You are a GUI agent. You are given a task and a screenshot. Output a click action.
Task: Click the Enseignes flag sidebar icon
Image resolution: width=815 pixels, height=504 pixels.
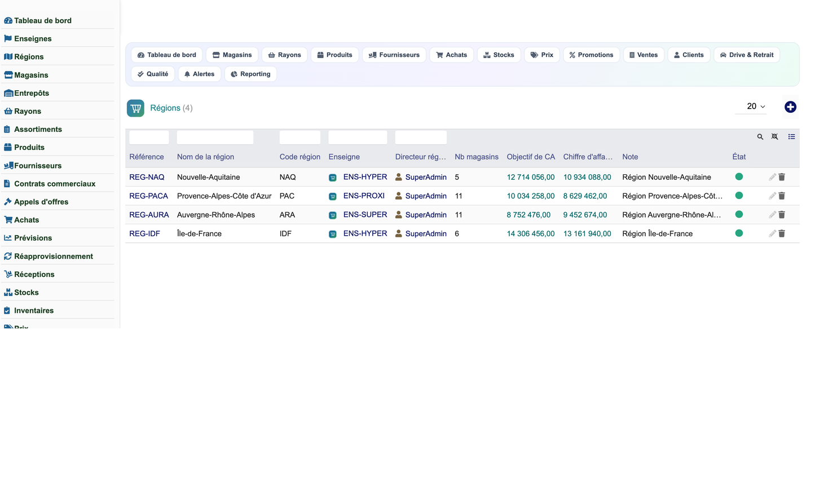pyautogui.click(x=8, y=39)
